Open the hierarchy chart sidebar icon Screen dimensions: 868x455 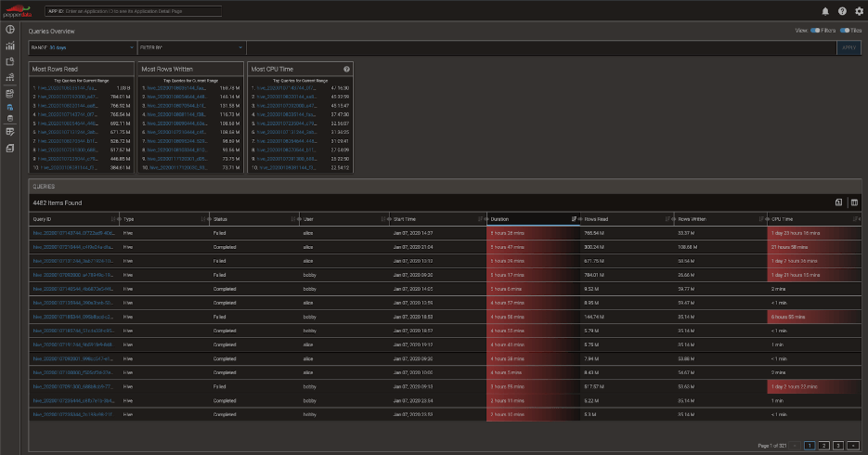(x=10, y=77)
